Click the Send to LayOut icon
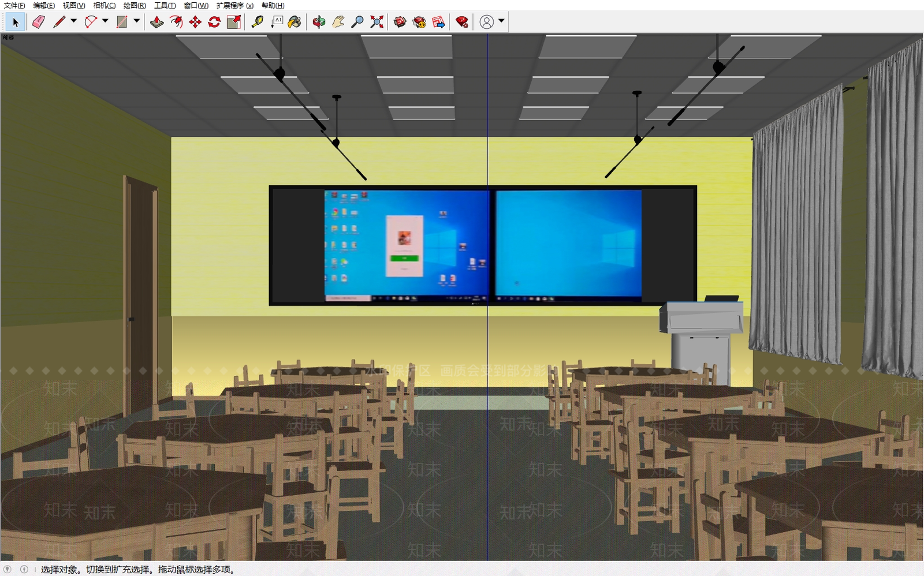Image resolution: width=924 pixels, height=576 pixels. pyautogui.click(x=438, y=22)
